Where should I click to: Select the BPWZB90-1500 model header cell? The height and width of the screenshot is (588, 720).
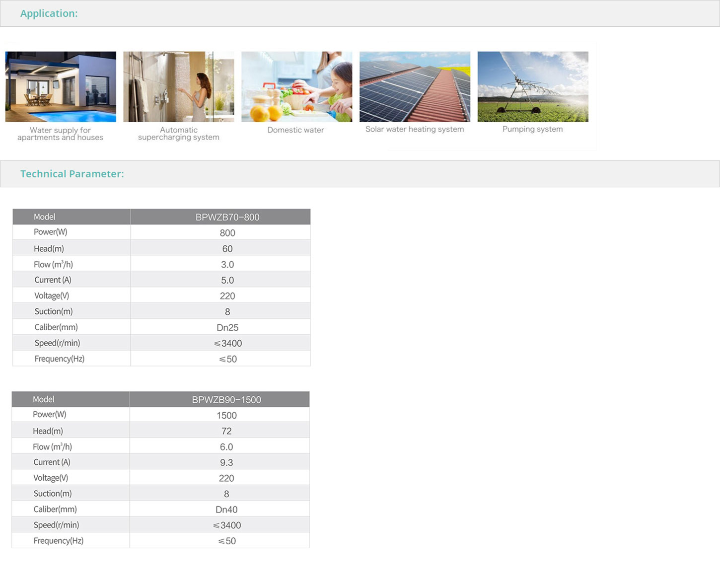point(219,399)
